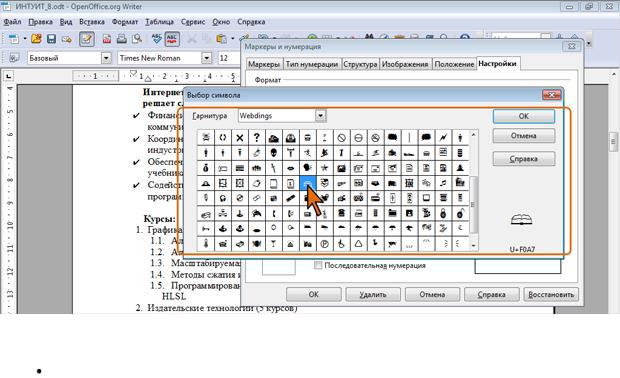Choose the star symbol
Screen dimensions: 620x378
pyautogui.click(x=324, y=168)
